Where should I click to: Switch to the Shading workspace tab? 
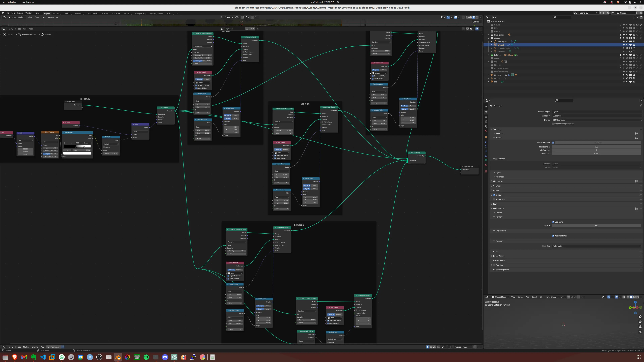tap(105, 13)
